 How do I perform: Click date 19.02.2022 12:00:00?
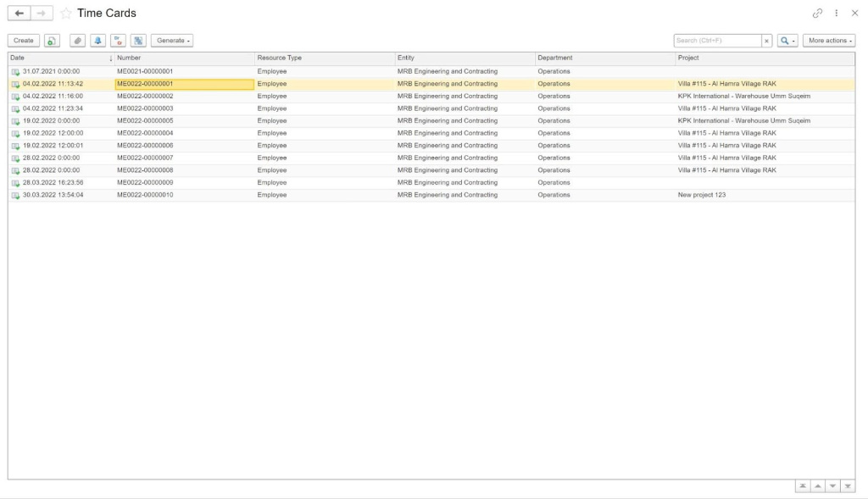point(53,133)
